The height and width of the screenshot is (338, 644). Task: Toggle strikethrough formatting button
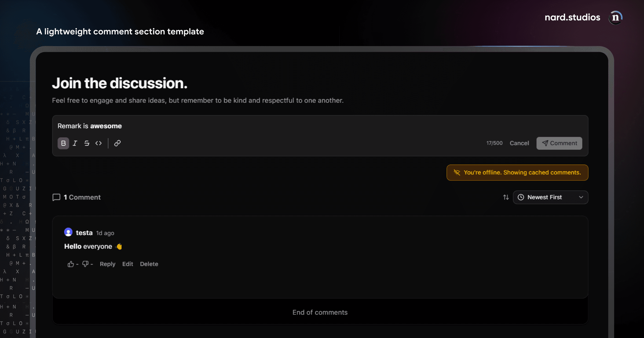tap(87, 143)
